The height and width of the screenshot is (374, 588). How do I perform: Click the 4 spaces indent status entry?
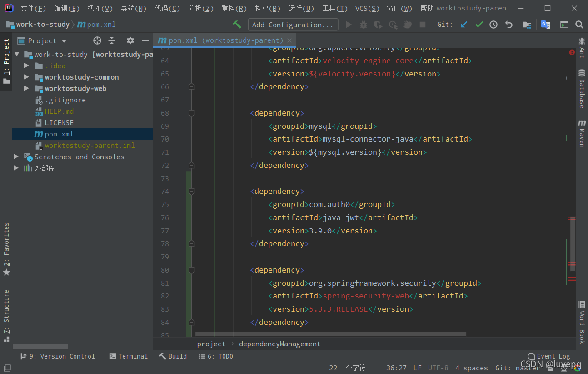click(x=472, y=368)
